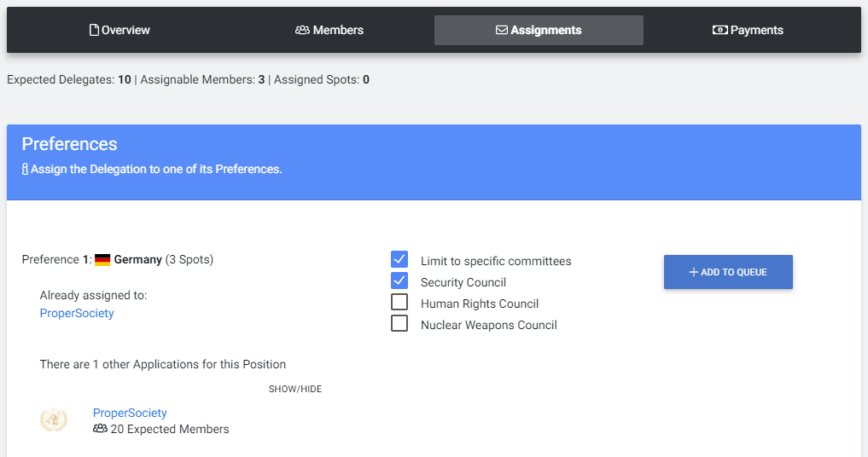Enable the Nuclear Weapons Council checkbox
The width and height of the screenshot is (868, 457).
click(x=399, y=323)
